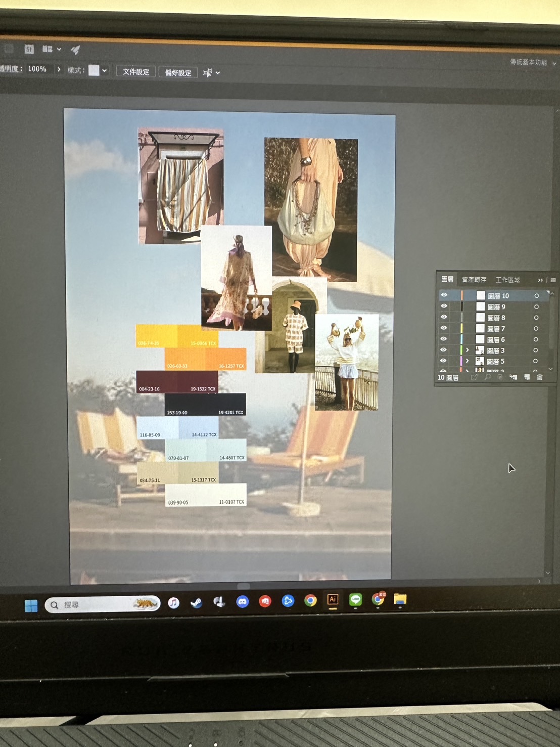
Task: Click the 文件設定 button
Action: [136, 72]
